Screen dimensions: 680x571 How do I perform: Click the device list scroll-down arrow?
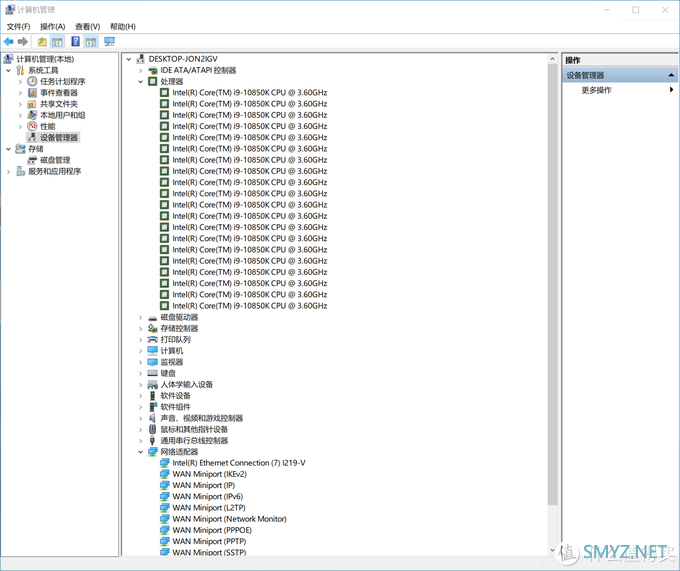(x=552, y=550)
